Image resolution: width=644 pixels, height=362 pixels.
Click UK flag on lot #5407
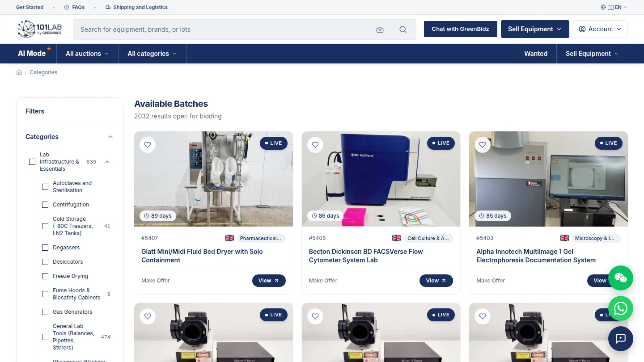pos(229,238)
